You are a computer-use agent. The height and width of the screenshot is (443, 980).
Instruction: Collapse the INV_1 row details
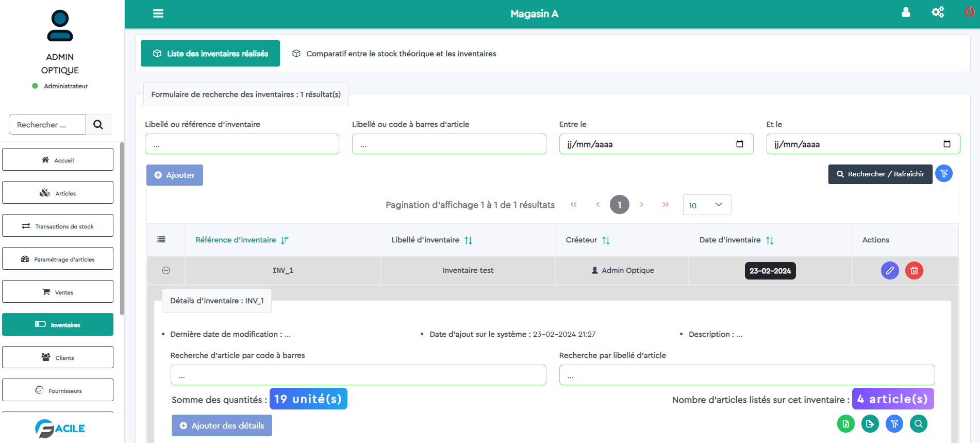[x=166, y=270]
